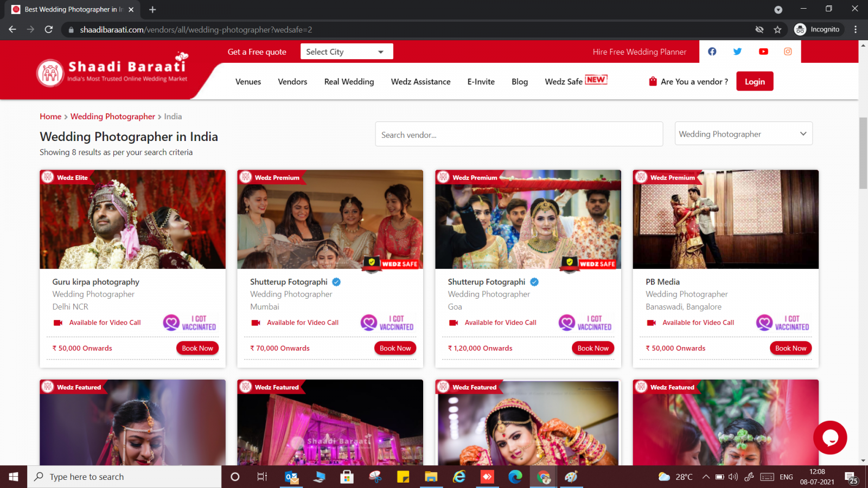
Task: Open PB Media vendor title
Action: (662, 282)
